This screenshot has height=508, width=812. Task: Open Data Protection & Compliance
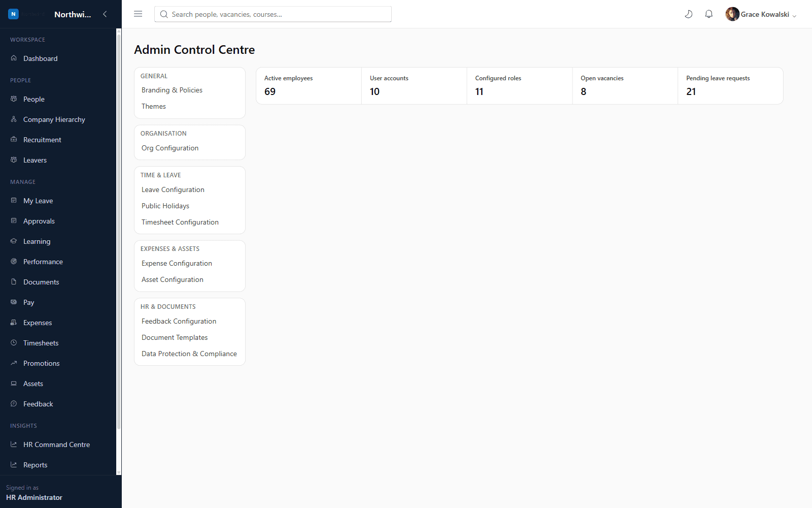coord(189,354)
